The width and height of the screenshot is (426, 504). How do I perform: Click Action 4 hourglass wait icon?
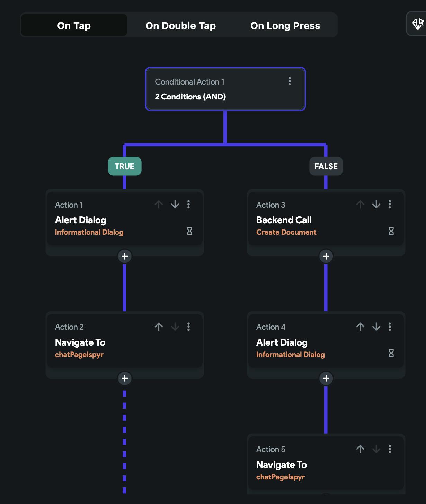click(x=391, y=353)
